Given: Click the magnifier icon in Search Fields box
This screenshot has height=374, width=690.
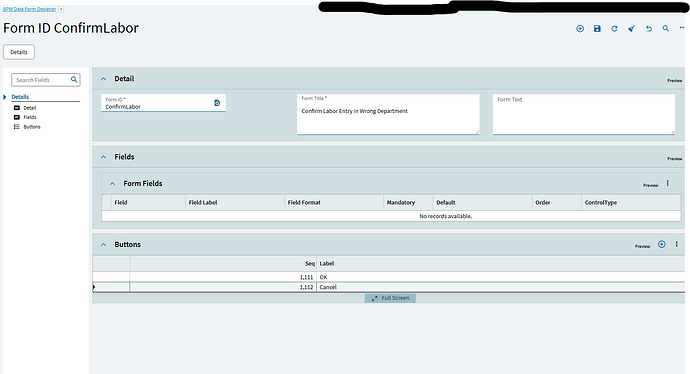Looking at the screenshot, I should pos(74,80).
